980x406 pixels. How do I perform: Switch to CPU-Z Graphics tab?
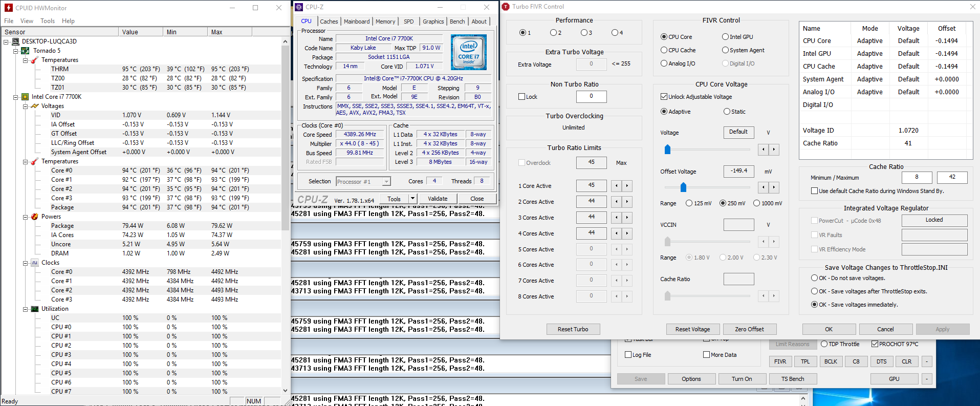click(433, 22)
